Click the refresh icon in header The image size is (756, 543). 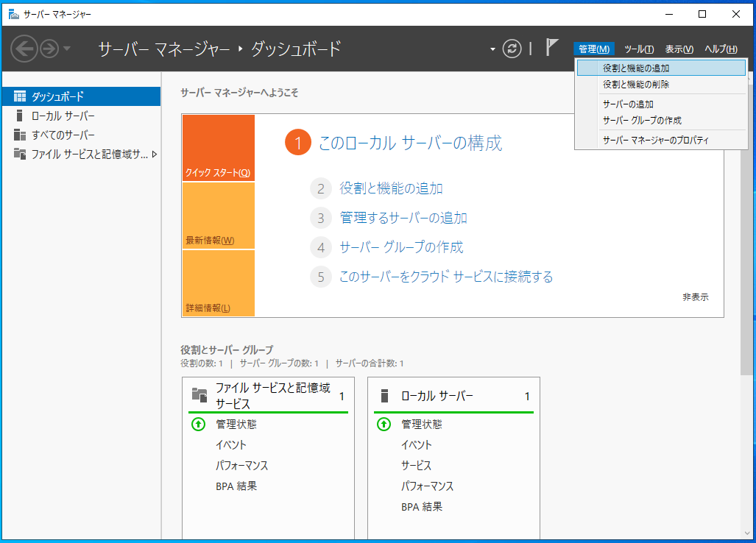[512, 49]
